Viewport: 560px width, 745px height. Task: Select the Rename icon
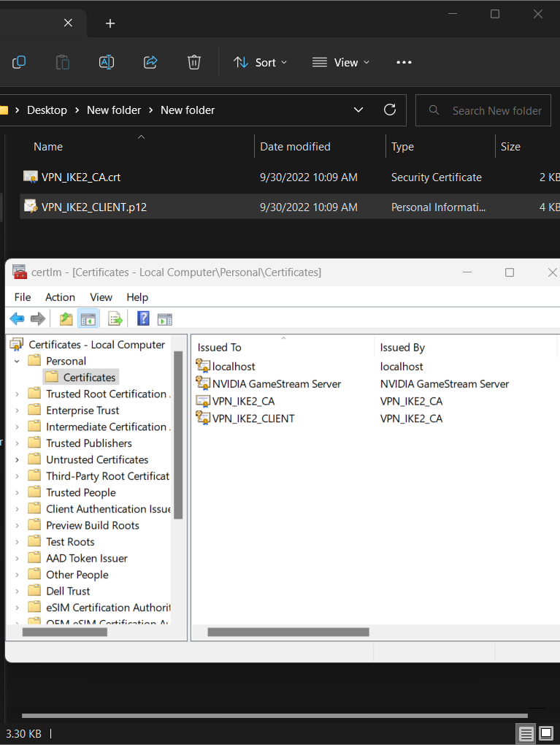106,62
